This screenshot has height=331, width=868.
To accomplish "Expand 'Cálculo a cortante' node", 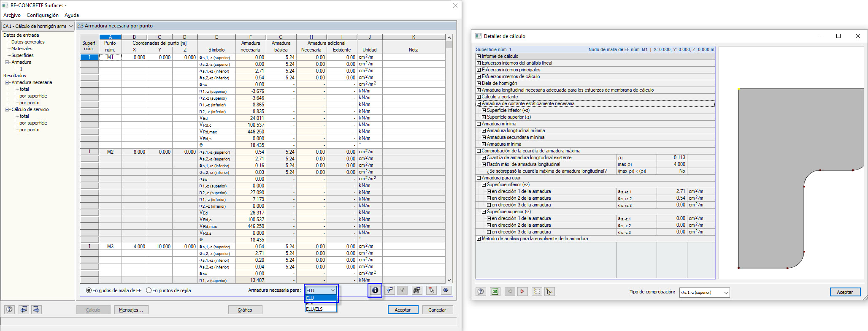I will [x=479, y=97].
